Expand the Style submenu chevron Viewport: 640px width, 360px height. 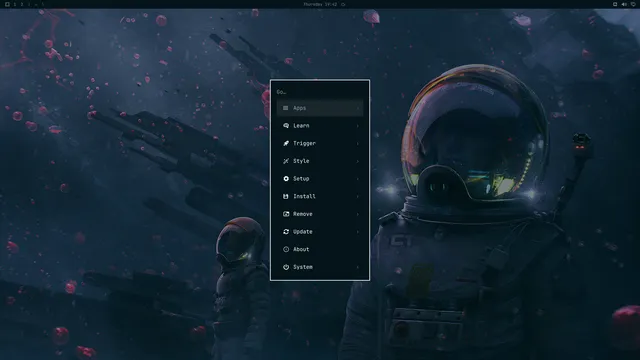(x=358, y=161)
